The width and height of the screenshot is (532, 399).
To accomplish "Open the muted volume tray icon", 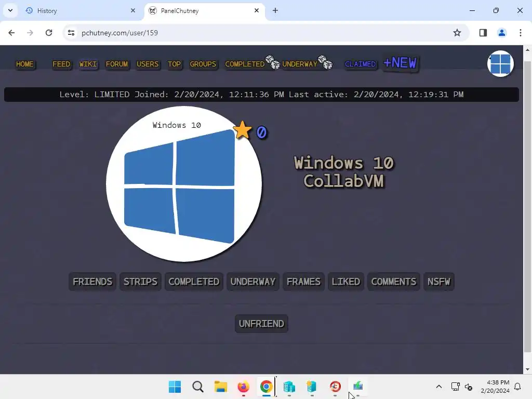I will point(469,387).
